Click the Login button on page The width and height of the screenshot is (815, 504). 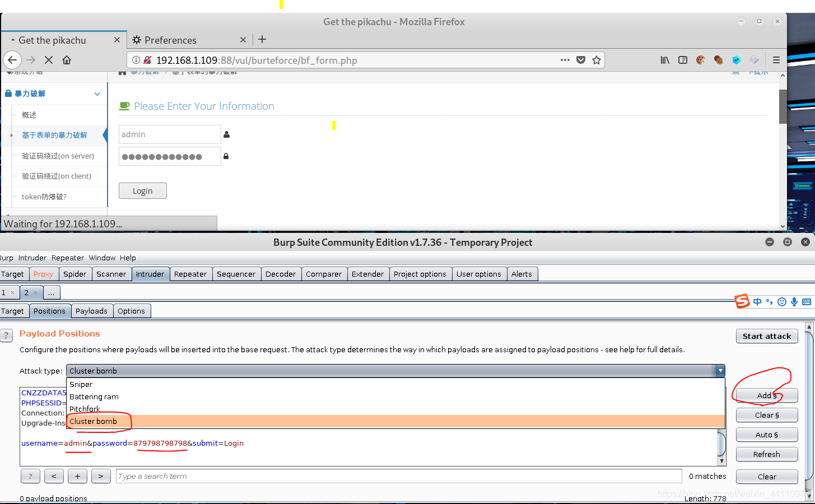point(143,191)
